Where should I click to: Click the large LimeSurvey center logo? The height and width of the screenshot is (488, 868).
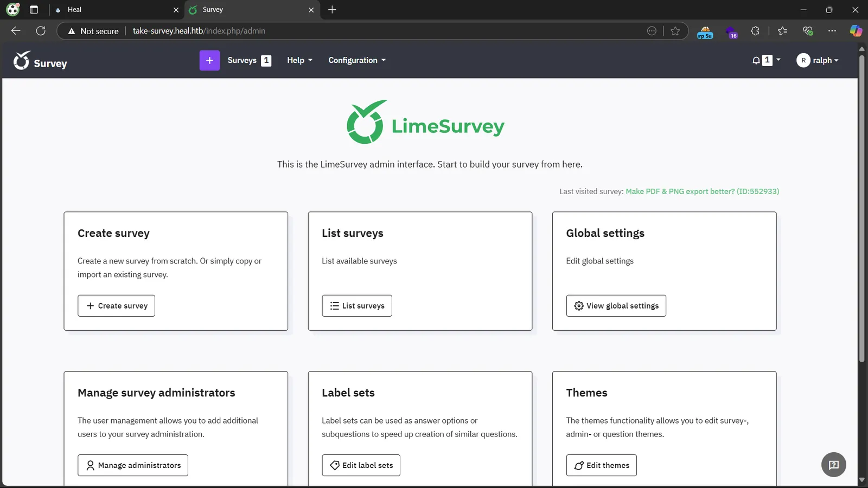coord(426,122)
